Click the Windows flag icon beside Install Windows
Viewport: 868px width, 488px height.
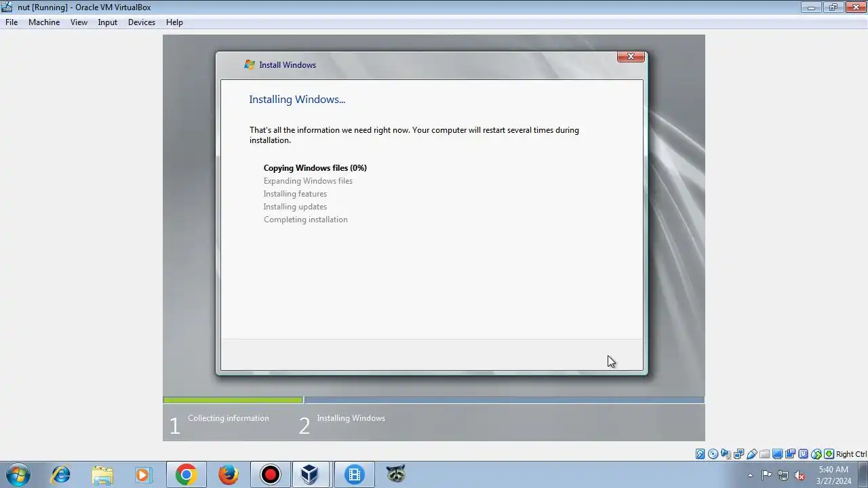250,65
